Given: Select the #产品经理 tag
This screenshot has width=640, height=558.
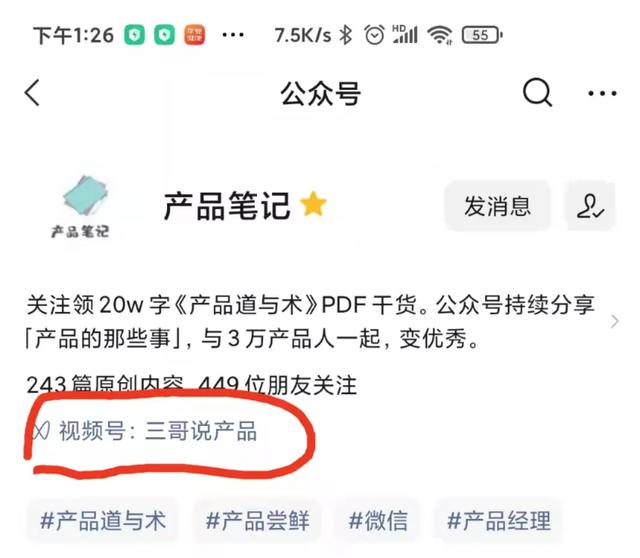Looking at the screenshot, I should 498,521.
